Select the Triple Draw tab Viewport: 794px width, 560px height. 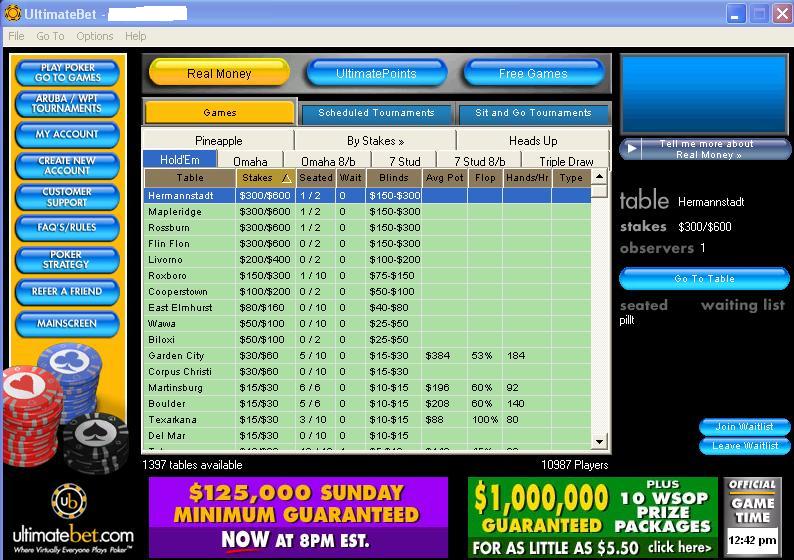566,162
